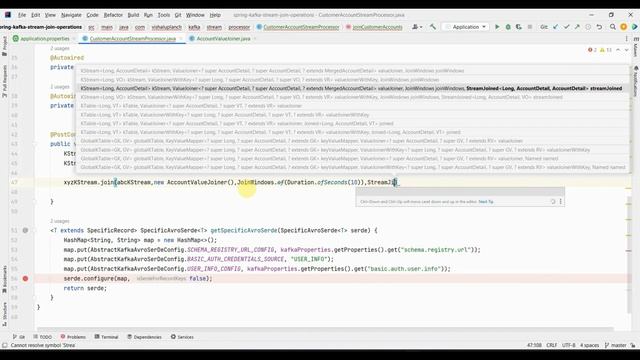The height and width of the screenshot is (360, 640).
Task: Open the Application run configuration dropdown
Action: point(466,27)
